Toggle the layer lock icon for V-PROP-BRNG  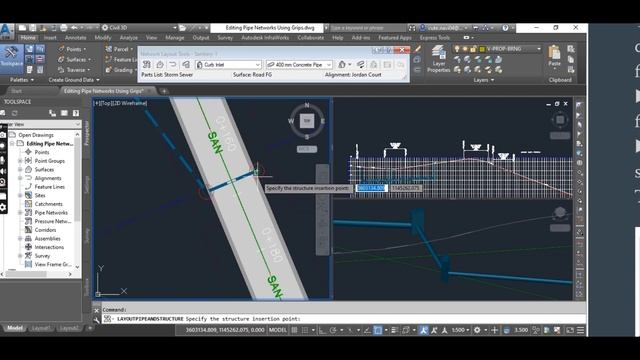[x=473, y=49]
